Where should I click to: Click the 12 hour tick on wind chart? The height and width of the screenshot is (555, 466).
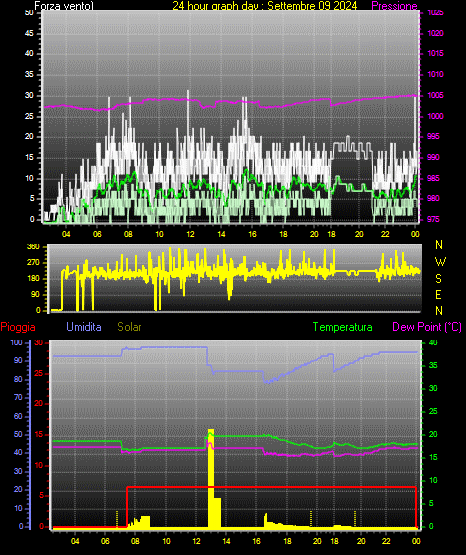(x=190, y=234)
